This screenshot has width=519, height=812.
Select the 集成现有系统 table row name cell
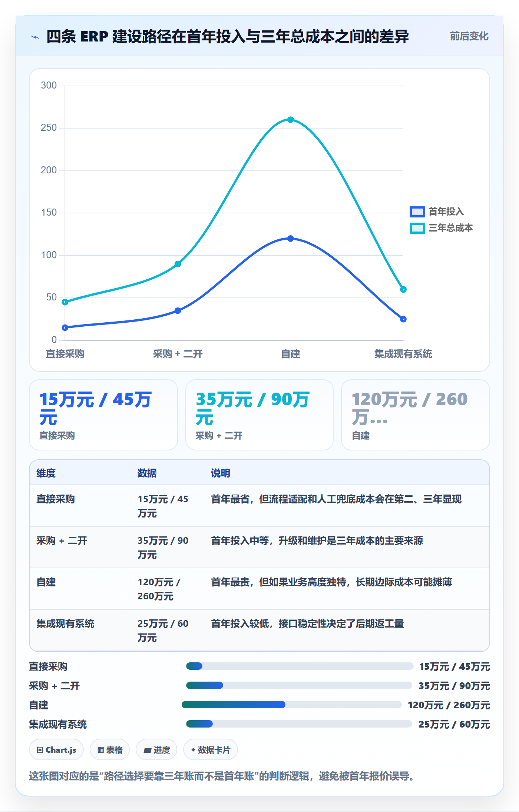click(65, 623)
